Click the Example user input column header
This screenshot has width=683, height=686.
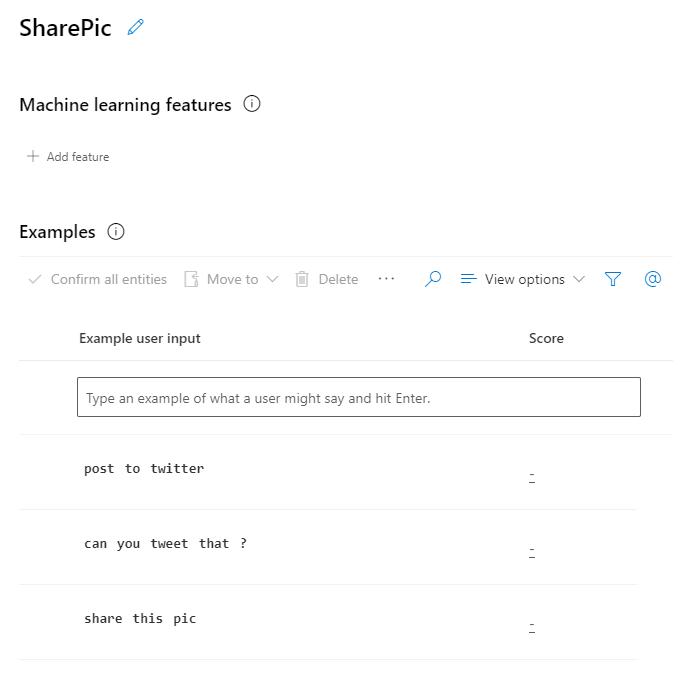pyautogui.click(x=140, y=339)
